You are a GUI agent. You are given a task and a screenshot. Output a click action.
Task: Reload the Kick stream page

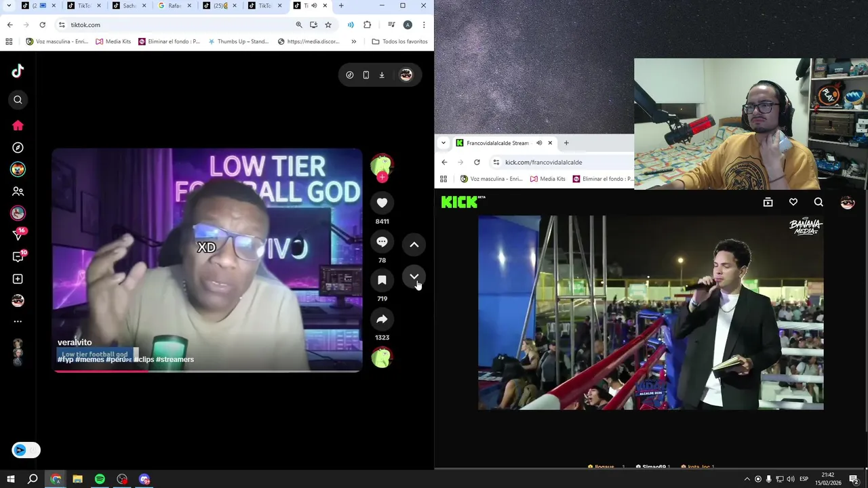[477, 162]
